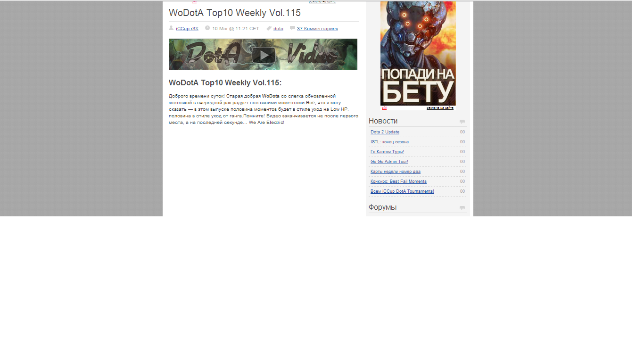Open the Конкурс: Best Fail Moments link
Screen dimensions: 644x362
(398, 181)
